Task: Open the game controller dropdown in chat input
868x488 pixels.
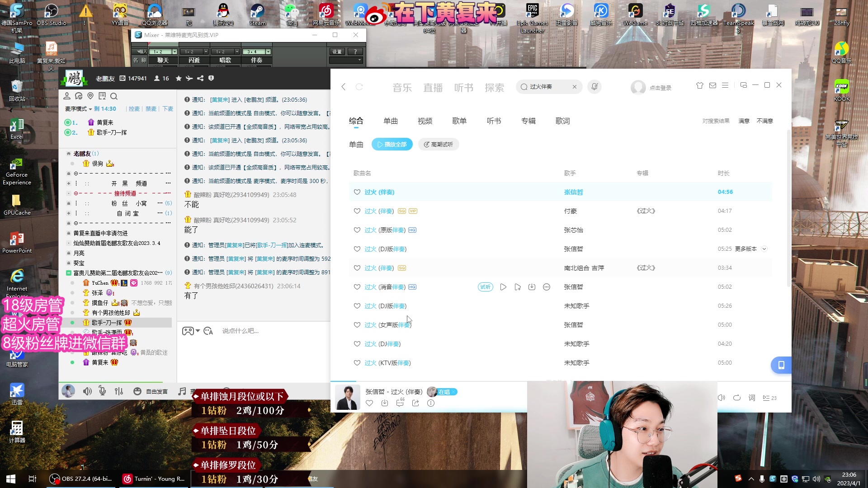Action: (191, 331)
